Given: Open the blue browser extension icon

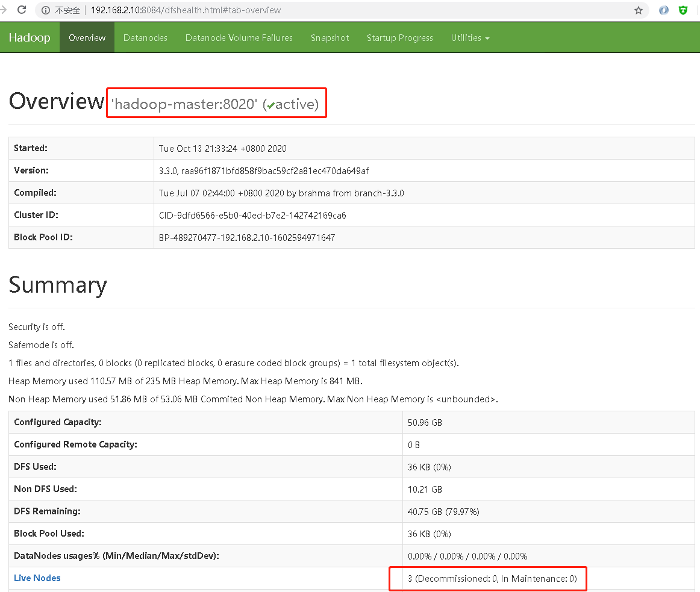Looking at the screenshot, I should 664,10.
